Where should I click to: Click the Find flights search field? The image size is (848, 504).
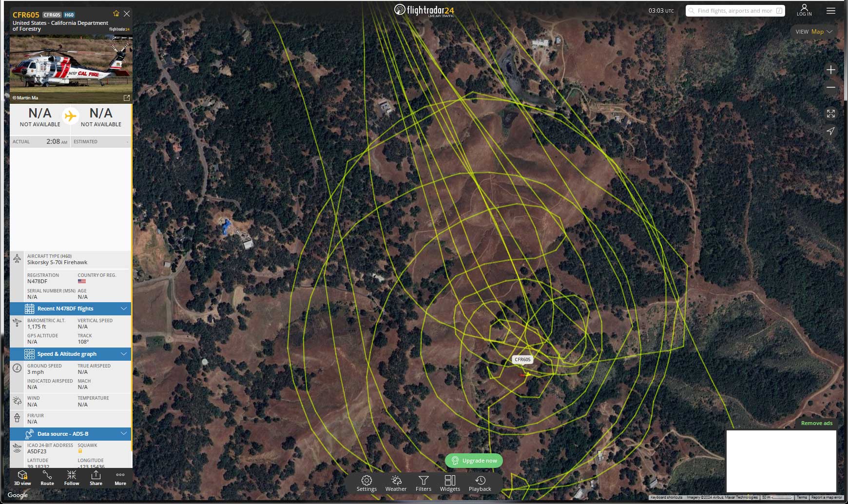coord(734,11)
